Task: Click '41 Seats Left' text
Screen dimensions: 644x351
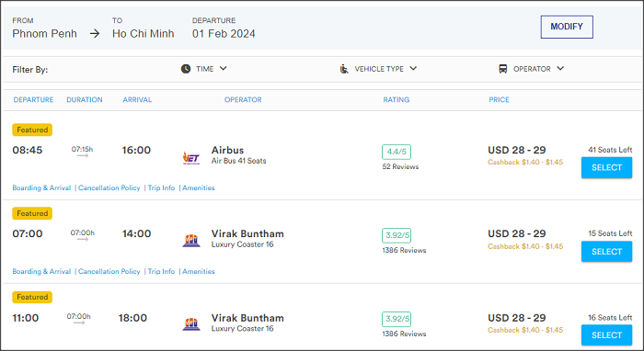Action: tap(610, 150)
